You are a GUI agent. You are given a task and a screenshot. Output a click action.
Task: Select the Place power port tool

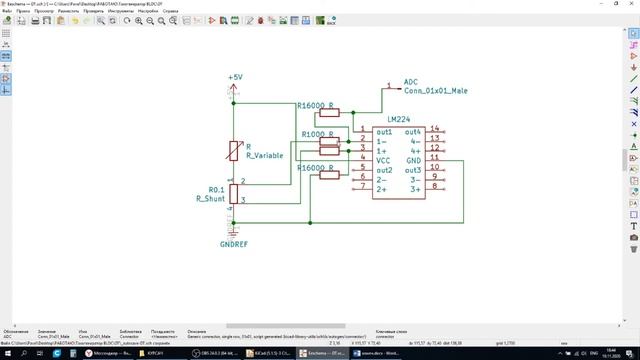[x=633, y=67]
